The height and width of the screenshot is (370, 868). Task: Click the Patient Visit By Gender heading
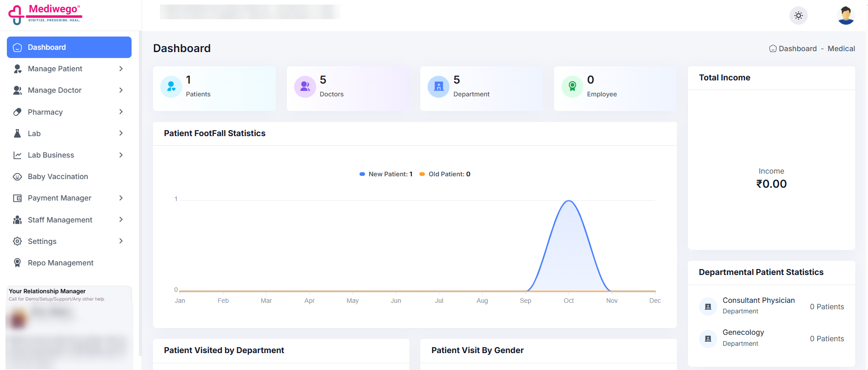click(477, 350)
